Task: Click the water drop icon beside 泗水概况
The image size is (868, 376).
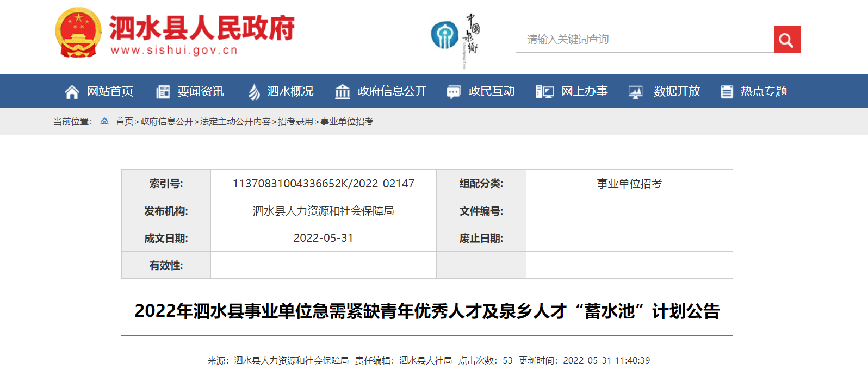Action: [x=254, y=92]
